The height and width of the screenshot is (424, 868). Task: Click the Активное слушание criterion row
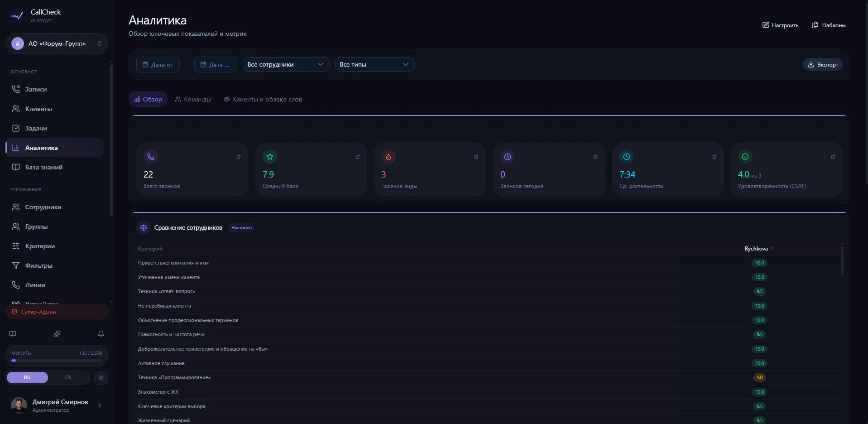tap(488, 363)
